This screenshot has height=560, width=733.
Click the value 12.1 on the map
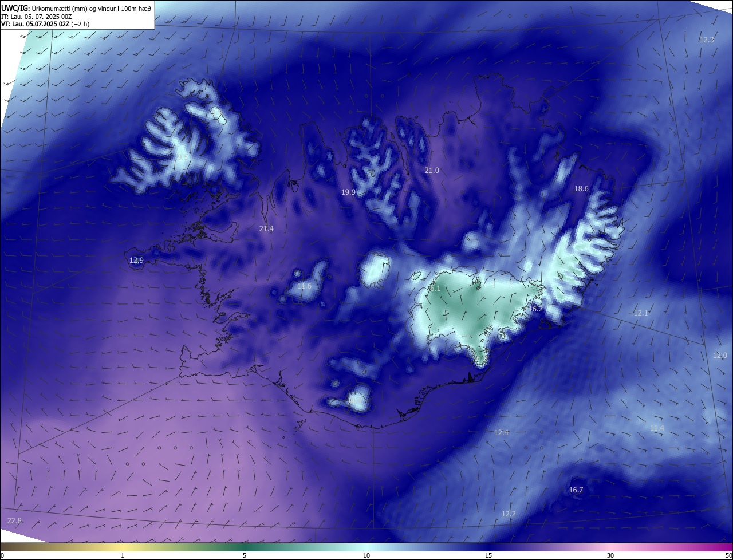641,313
